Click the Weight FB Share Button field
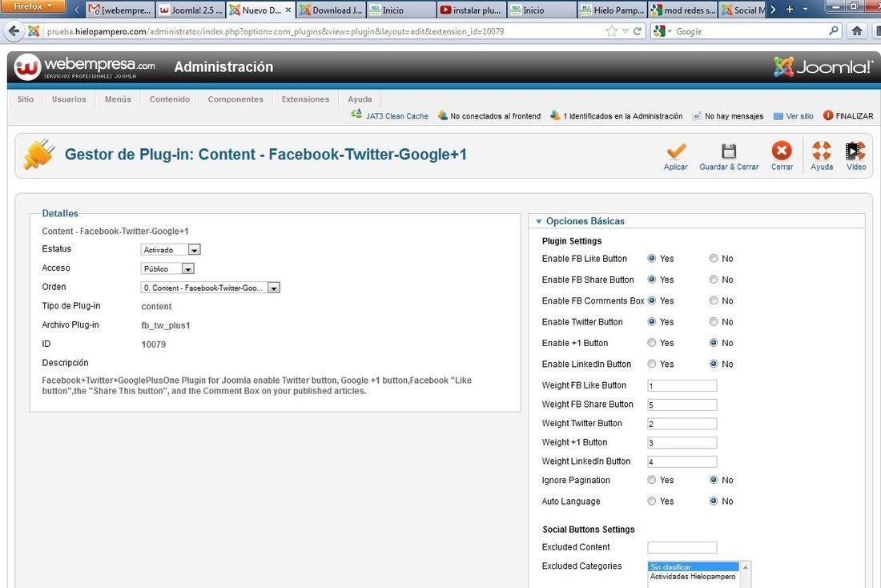This screenshot has width=881, height=588. [682, 405]
